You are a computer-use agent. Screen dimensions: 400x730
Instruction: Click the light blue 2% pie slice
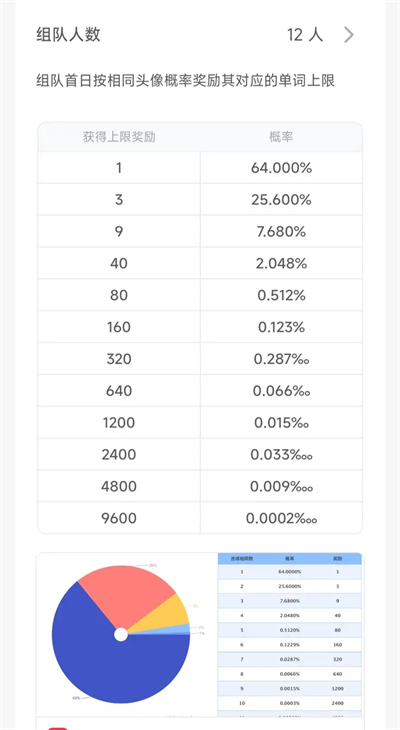[182, 629]
